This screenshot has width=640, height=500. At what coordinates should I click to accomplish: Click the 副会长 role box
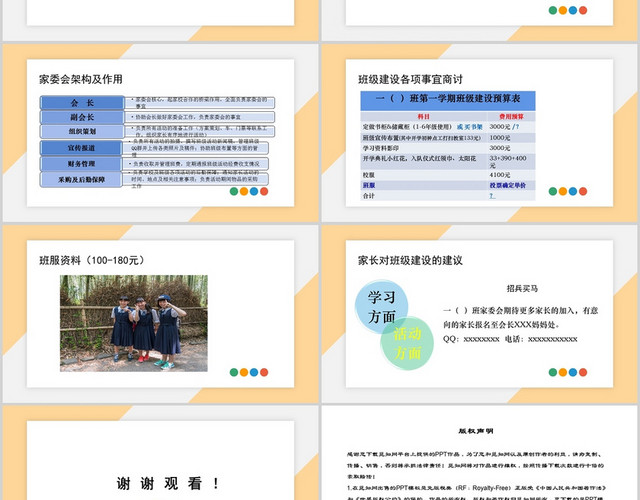pos(82,117)
